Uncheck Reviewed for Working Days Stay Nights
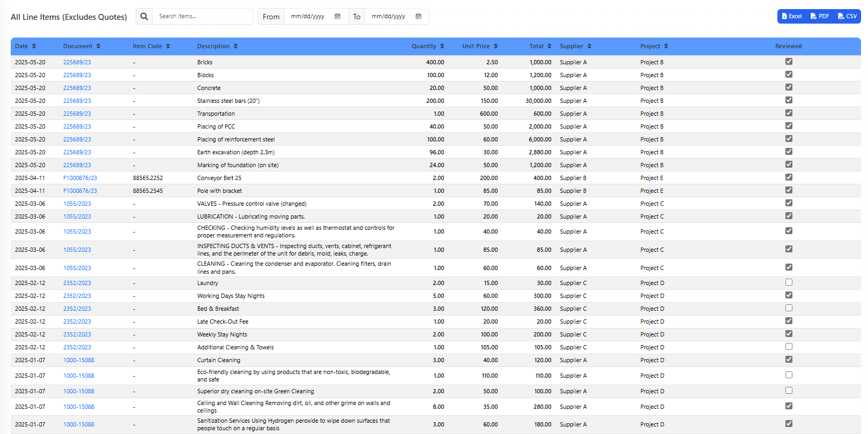868x434 pixels. pos(789,295)
